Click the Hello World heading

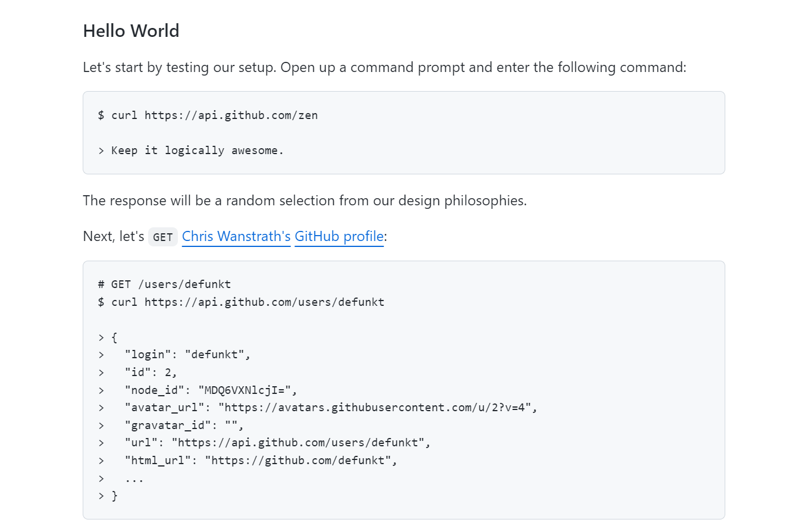click(x=130, y=30)
